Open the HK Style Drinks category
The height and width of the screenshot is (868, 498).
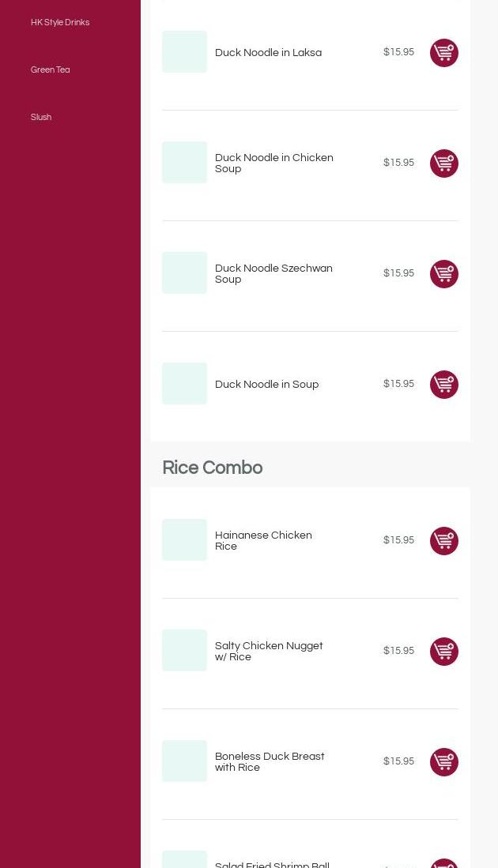tap(60, 23)
